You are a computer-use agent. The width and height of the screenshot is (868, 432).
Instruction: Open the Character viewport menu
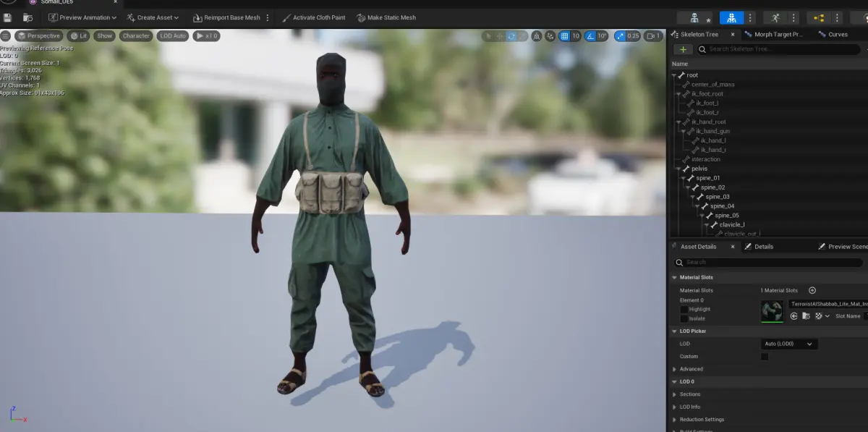tap(136, 35)
